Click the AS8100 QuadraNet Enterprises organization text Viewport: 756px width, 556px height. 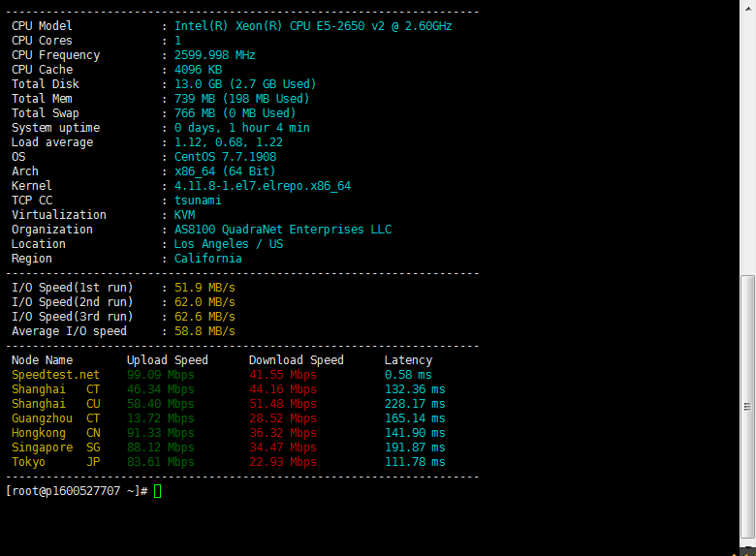pos(283,230)
